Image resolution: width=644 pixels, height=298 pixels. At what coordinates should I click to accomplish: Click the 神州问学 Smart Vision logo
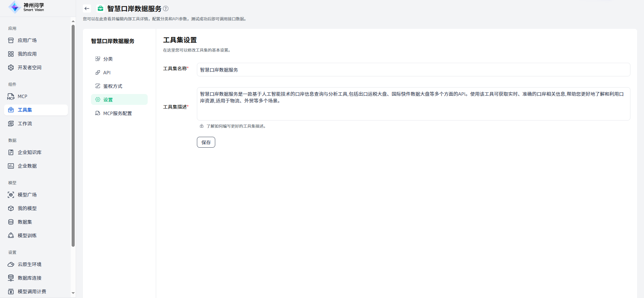[26, 7]
